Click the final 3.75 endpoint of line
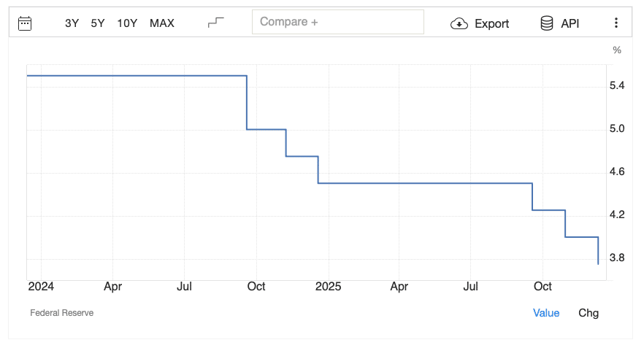Viewport: 644px width, 348px height. tap(599, 263)
